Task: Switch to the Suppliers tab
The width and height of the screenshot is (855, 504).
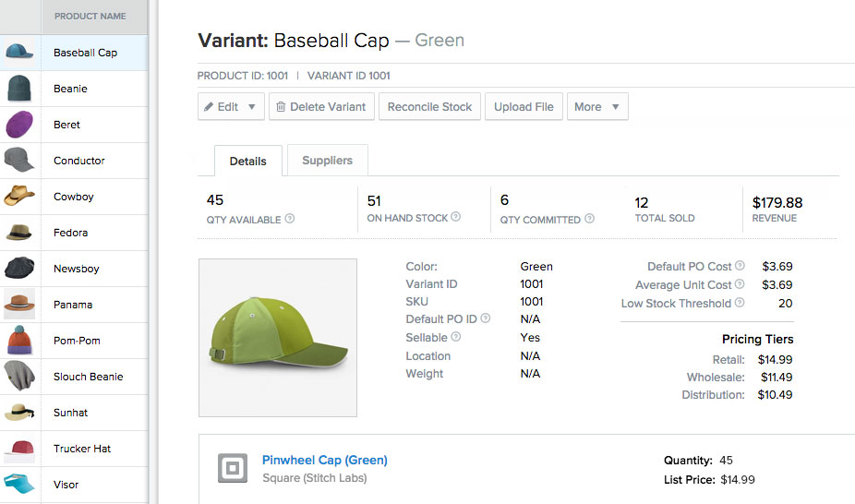Action: pos(327,161)
